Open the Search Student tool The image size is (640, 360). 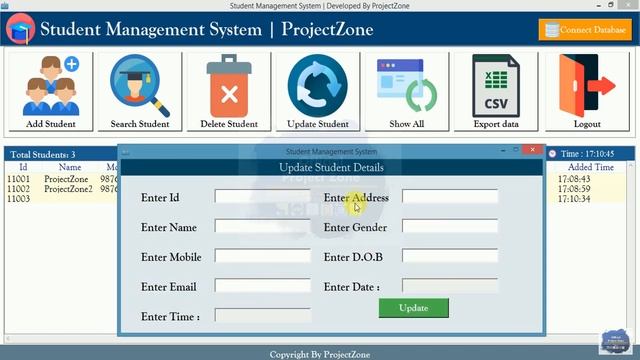pyautogui.click(x=140, y=91)
